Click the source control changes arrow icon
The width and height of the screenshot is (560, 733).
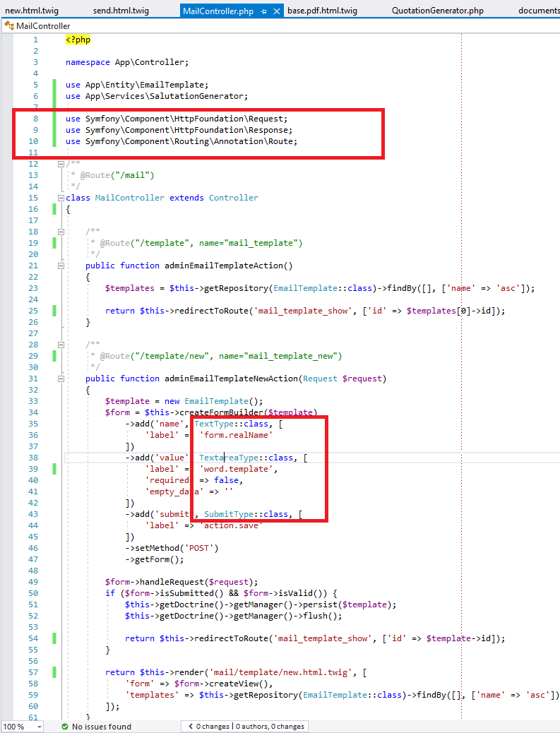[x=191, y=726]
